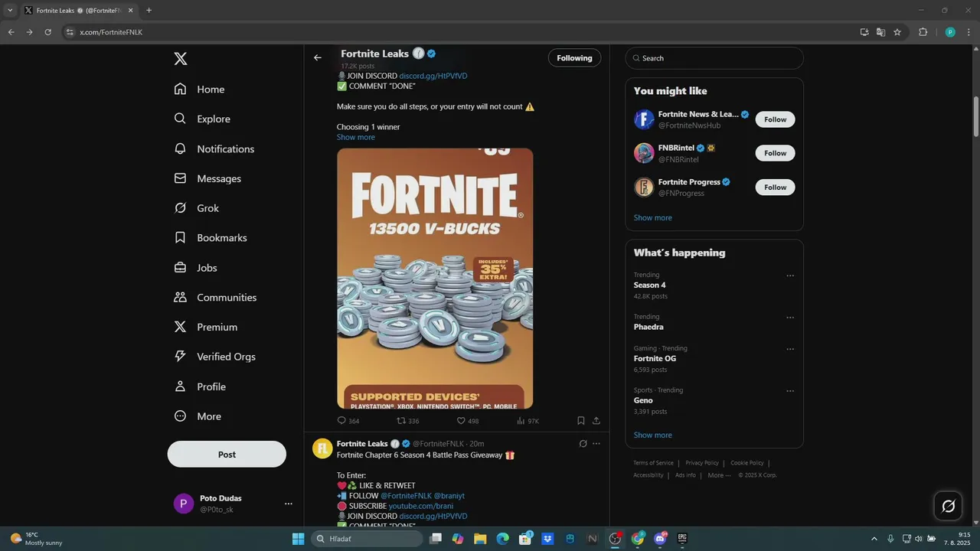
Task: Click the Premium X icon
Action: (180, 327)
